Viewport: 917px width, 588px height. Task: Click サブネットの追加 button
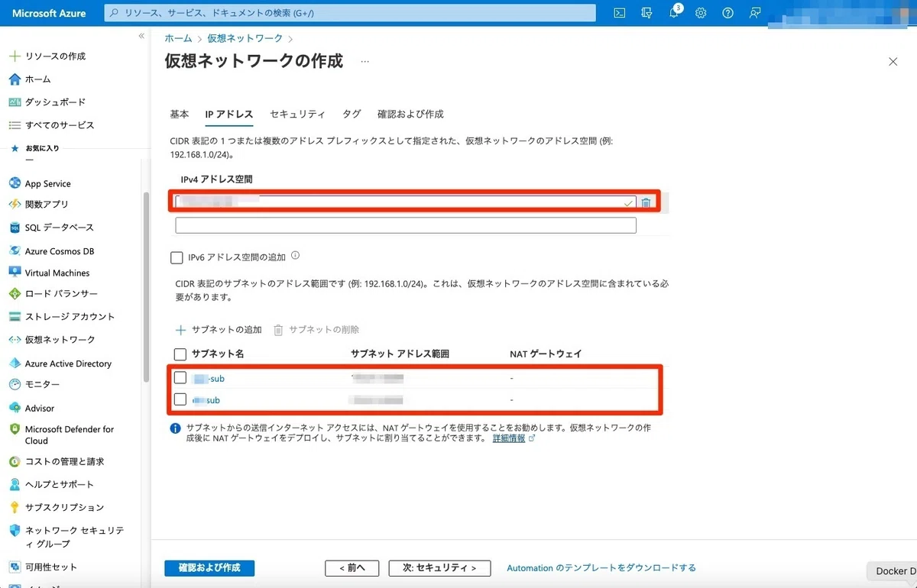click(x=219, y=330)
